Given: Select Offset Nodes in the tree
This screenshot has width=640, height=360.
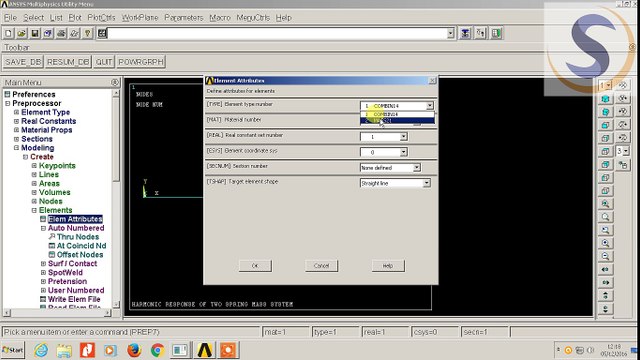Looking at the screenshot, I should click(80, 255).
